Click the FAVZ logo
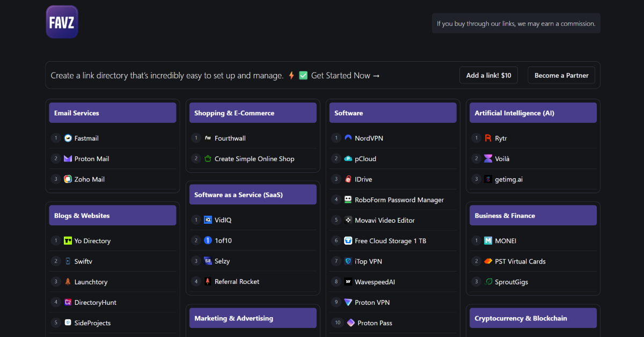This screenshot has height=337, width=644. [62, 22]
